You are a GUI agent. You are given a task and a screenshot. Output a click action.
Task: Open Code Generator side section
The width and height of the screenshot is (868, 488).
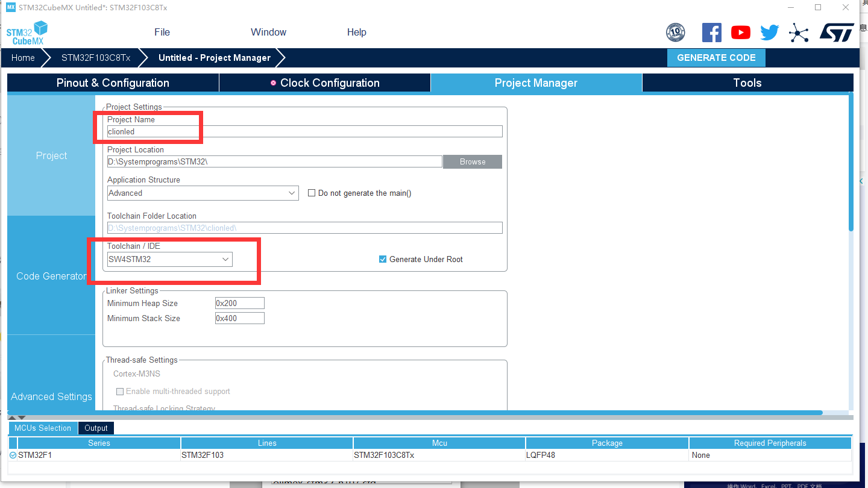(x=51, y=276)
